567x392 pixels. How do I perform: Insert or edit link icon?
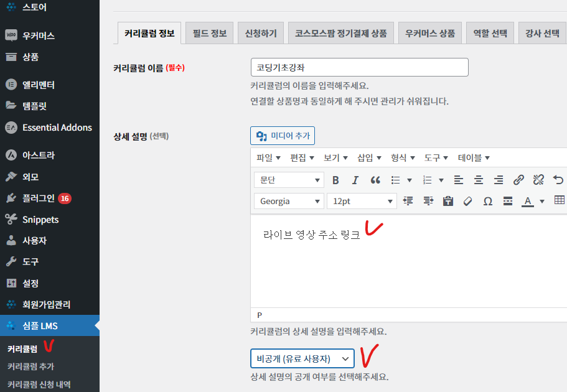(518, 180)
